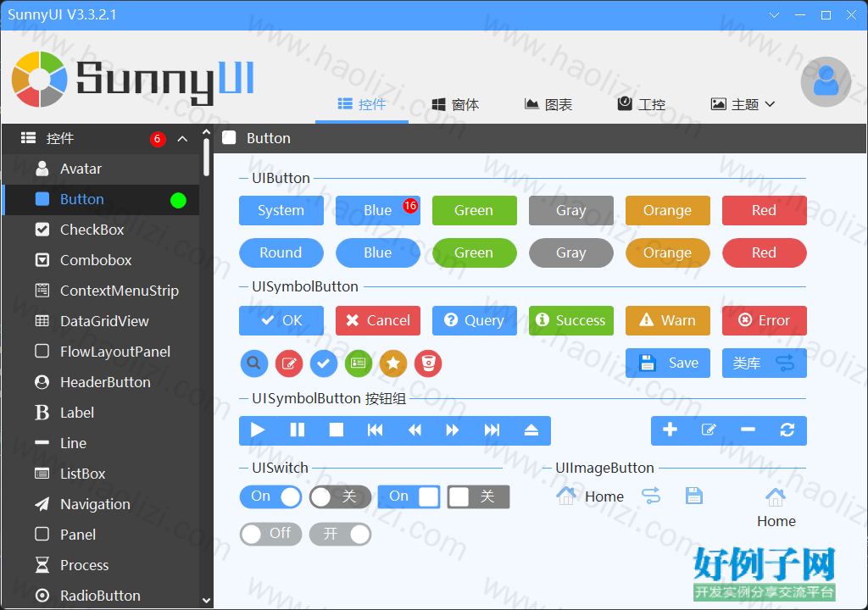Click the white checkbox square beside the Button title
The height and width of the screenshot is (610, 868).
pyautogui.click(x=229, y=138)
